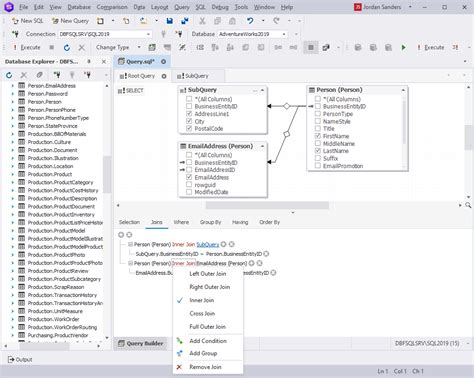Check BusinessEntityID in the SubQuery table
474x378 pixels.
[189, 106]
